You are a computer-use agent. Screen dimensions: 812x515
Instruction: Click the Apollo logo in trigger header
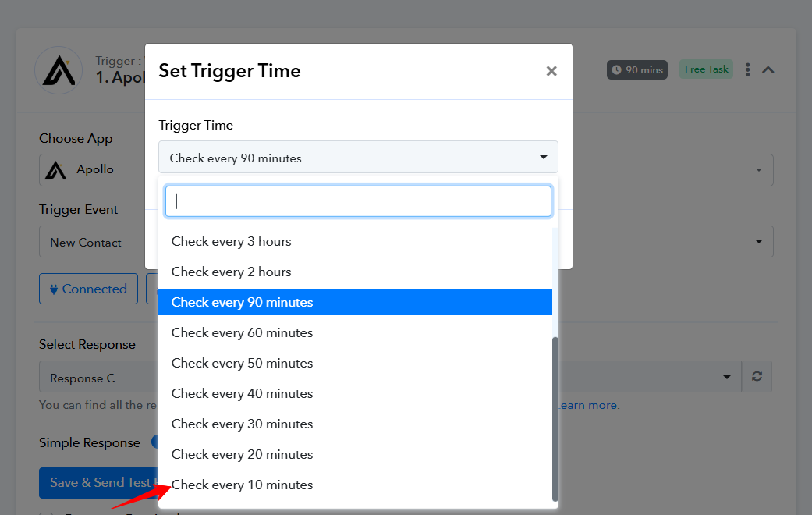[x=59, y=70]
